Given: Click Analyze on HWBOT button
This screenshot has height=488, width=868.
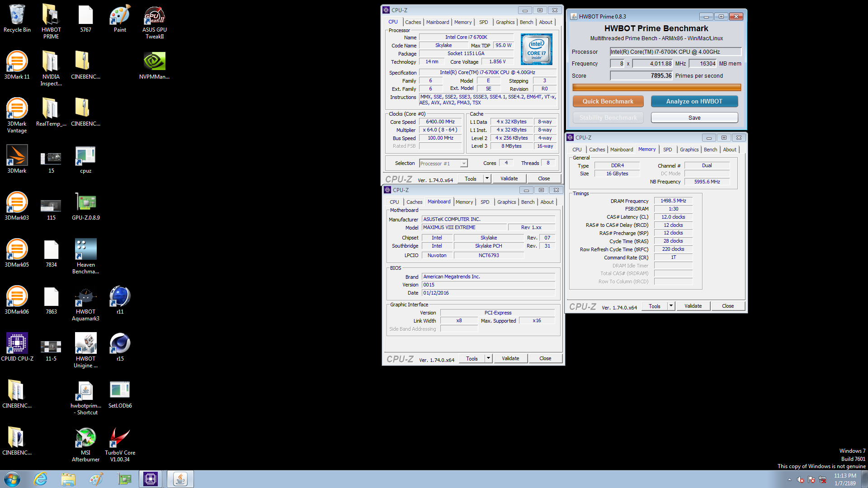Looking at the screenshot, I should (x=694, y=102).
